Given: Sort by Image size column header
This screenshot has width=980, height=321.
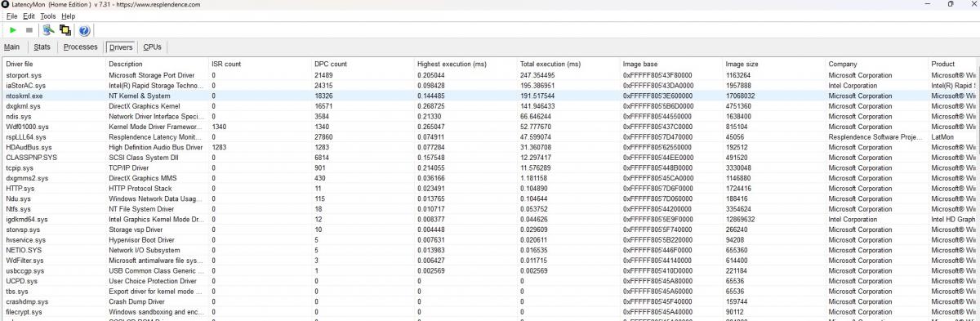Looking at the screenshot, I should click(x=773, y=64).
